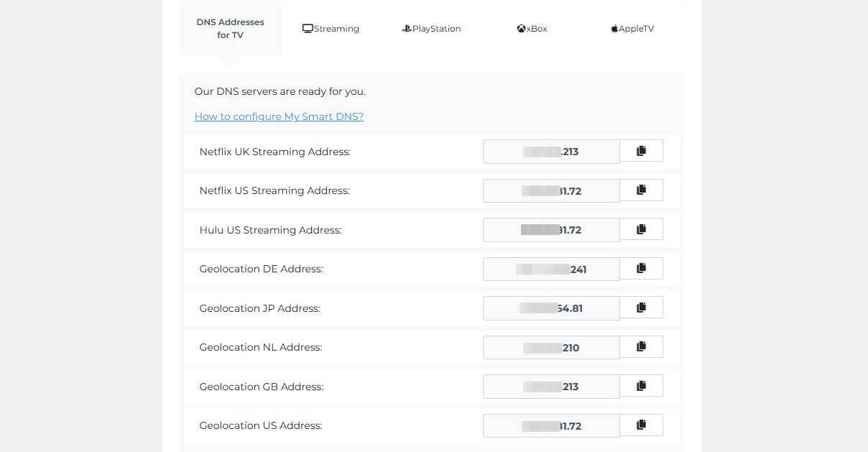This screenshot has height=452, width=868.
Task: Click the monitor icon beside Streaming
Action: pyautogui.click(x=308, y=28)
